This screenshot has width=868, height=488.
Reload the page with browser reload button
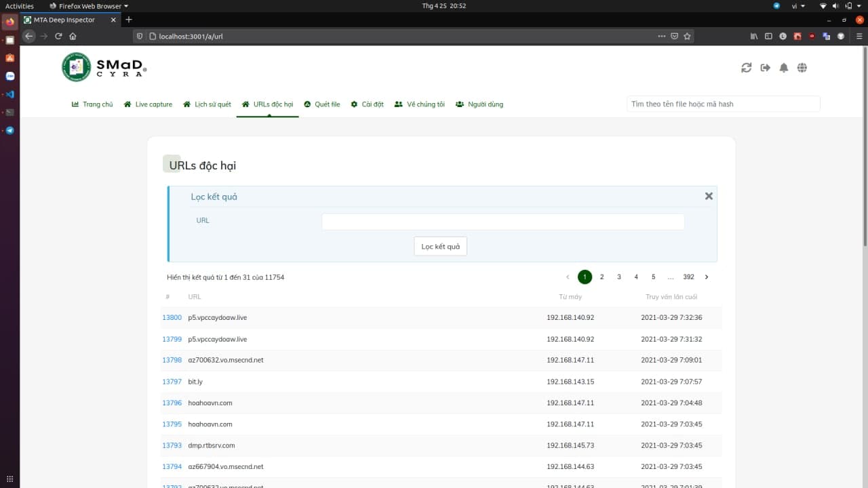(58, 36)
